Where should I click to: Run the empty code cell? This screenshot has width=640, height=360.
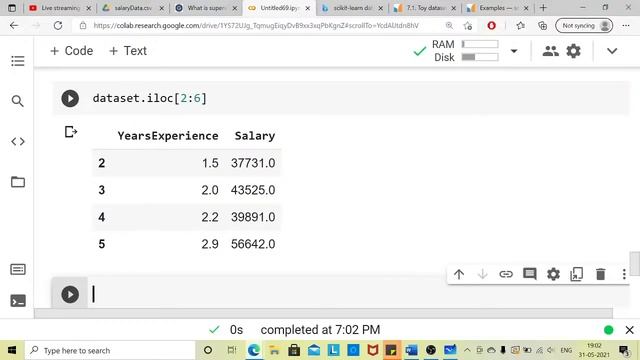point(70,294)
